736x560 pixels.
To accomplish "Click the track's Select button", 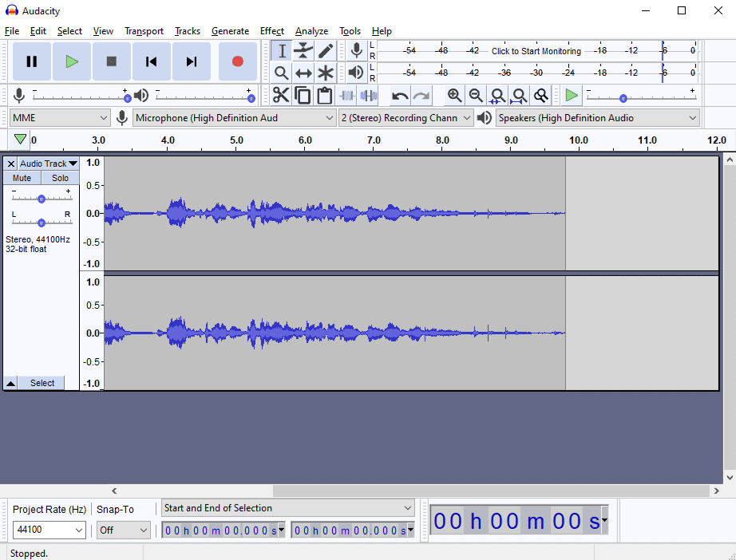I will [42, 382].
